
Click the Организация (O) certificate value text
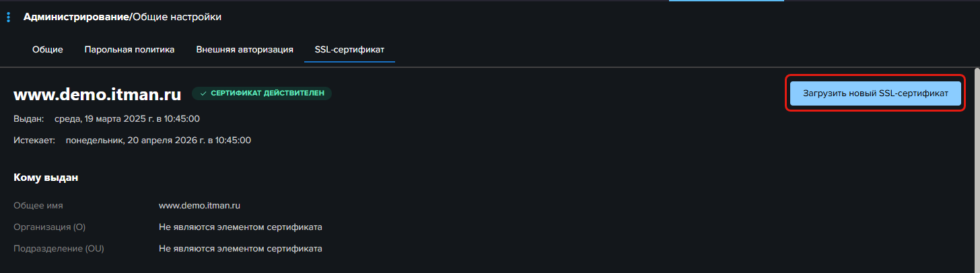240,227
